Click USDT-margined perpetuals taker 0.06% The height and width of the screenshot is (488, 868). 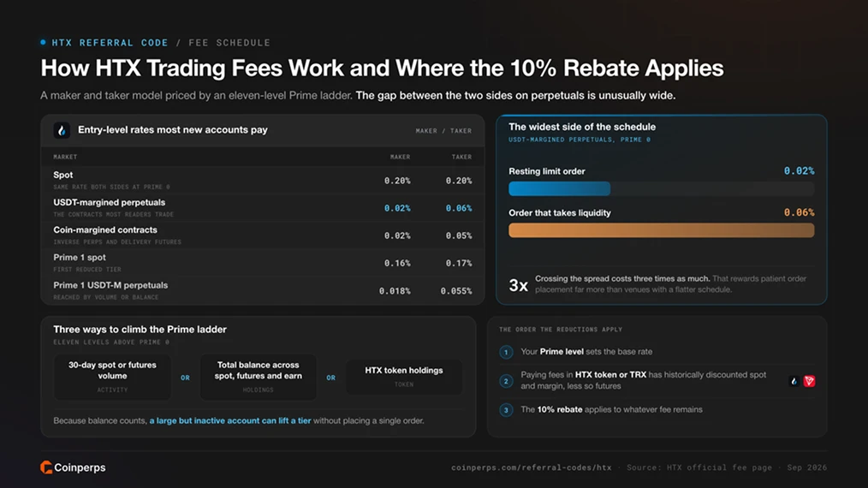pos(459,208)
